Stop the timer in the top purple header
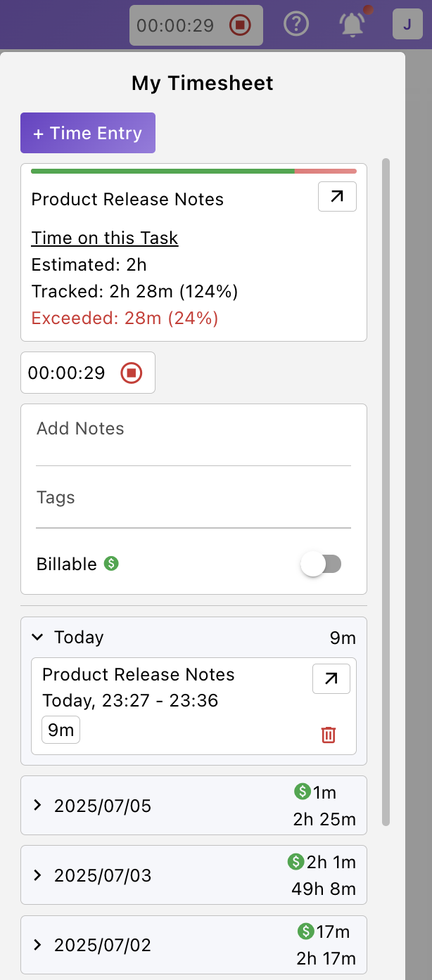 [x=240, y=25]
